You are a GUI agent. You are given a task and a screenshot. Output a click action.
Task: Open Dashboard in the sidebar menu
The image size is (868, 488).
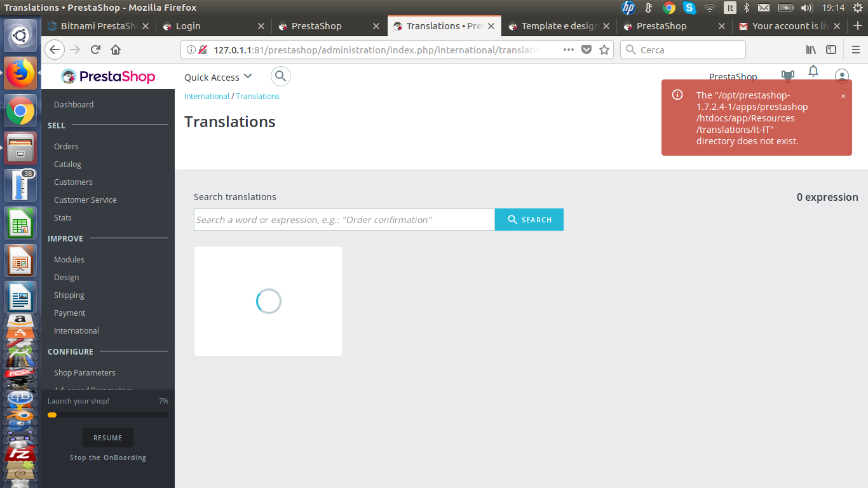[x=74, y=104]
